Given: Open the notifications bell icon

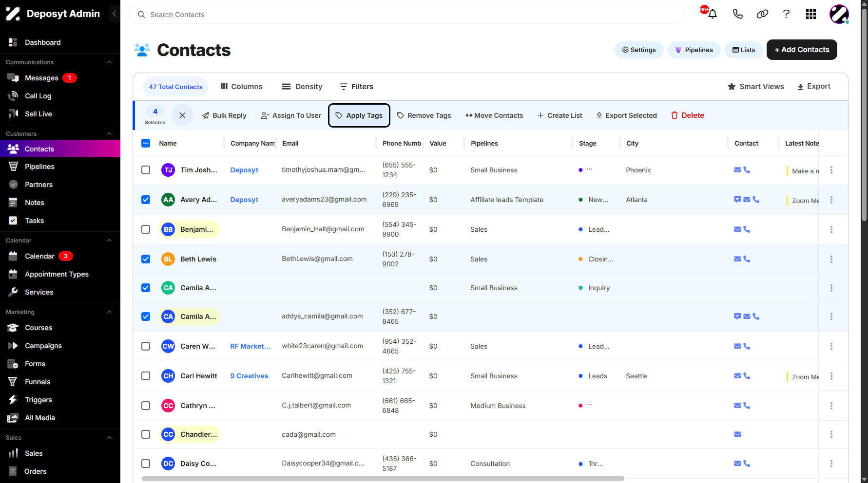Looking at the screenshot, I should click(x=712, y=14).
